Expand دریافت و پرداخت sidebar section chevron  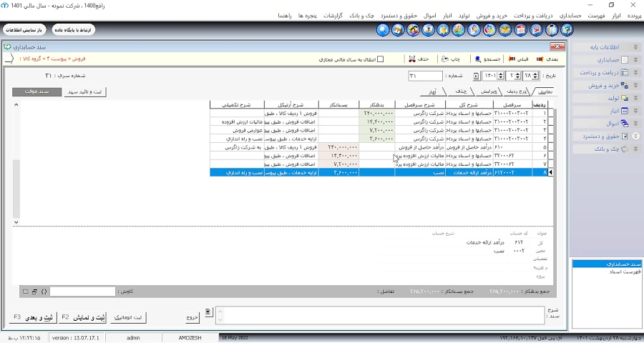pyautogui.click(x=635, y=73)
